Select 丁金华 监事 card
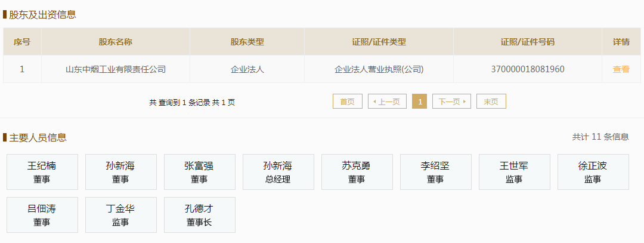The height and width of the screenshot is (243, 644). coord(120,215)
